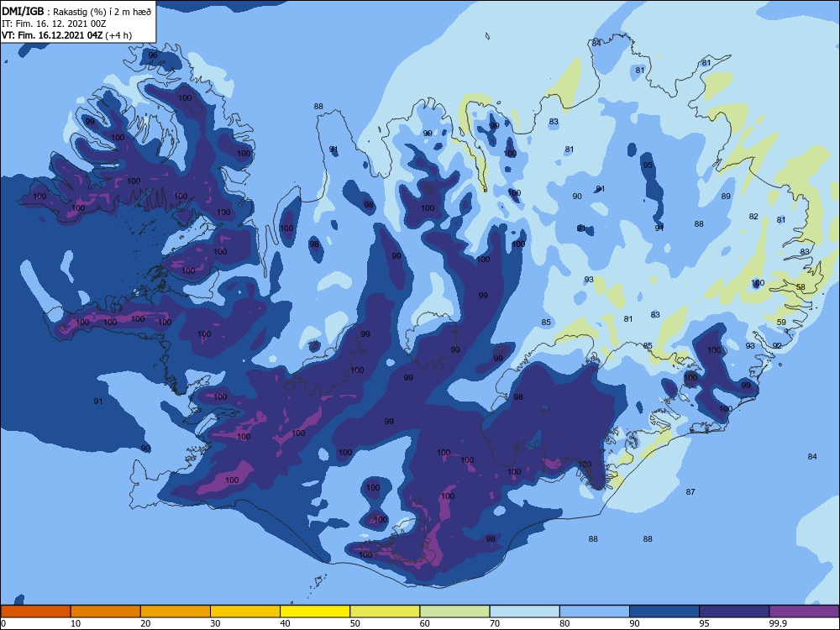Screen dimensions: 840x630
Task: Click the dark orange 0–10 legend swatch
Action: (x=35, y=612)
